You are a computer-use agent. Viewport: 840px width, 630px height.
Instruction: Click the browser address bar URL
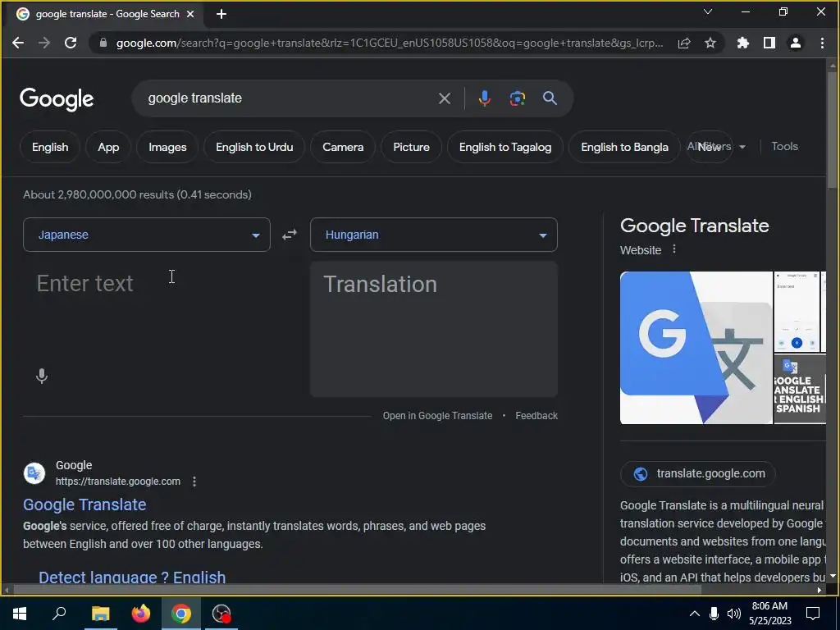(x=390, y=43)
